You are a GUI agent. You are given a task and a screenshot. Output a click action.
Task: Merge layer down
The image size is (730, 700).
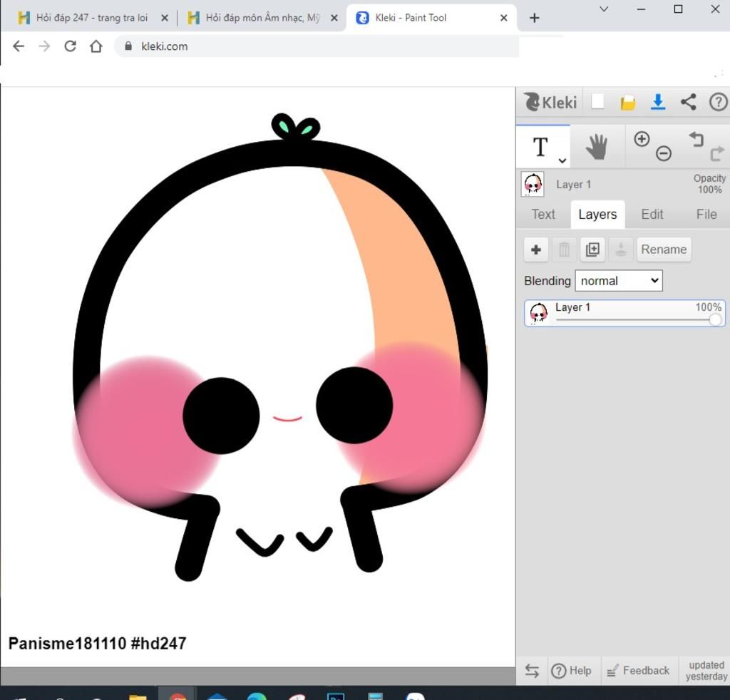pyautogui.click(x=621, y=249)
